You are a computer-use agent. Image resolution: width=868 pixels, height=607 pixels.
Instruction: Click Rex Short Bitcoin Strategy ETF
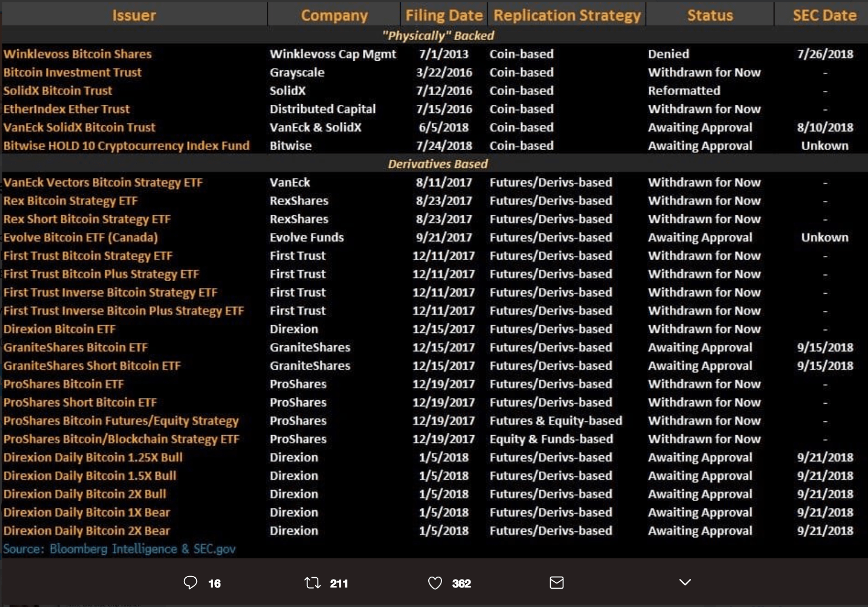tap(87, 219)
